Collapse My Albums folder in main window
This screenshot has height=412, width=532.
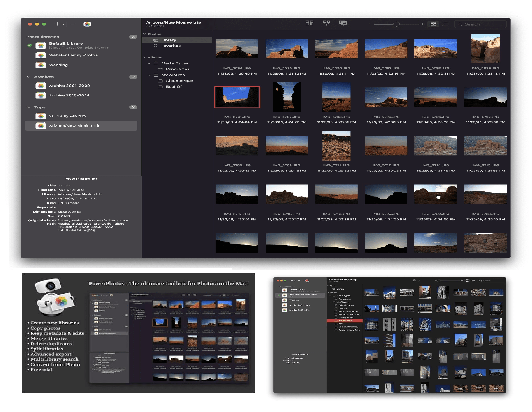click(149, 75)
